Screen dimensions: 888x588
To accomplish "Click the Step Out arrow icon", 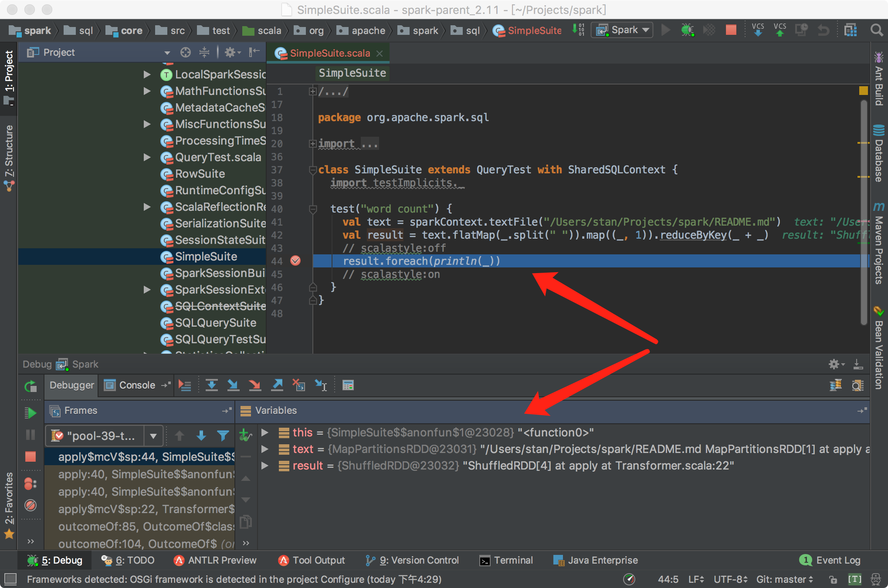I will coord(277,385).
